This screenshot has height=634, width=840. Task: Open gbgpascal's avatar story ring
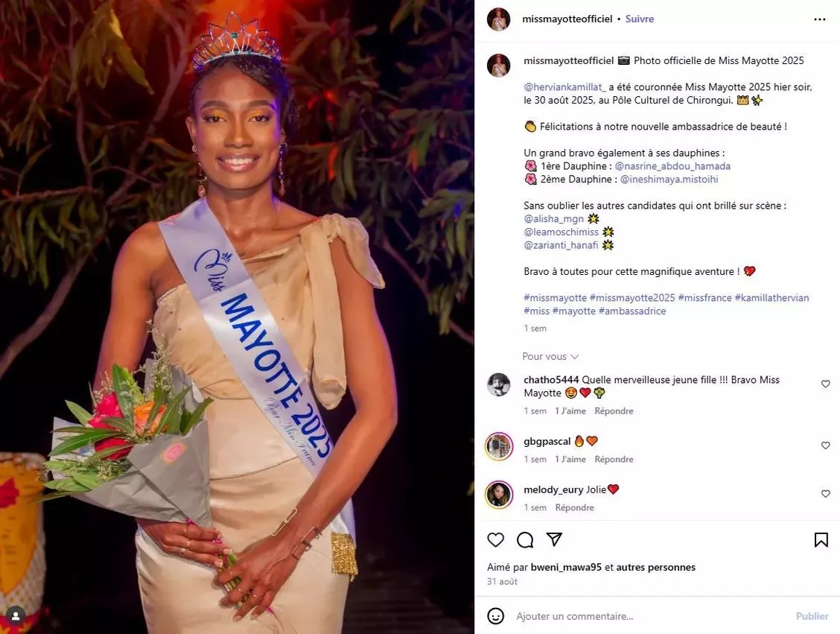pos(499,446)
